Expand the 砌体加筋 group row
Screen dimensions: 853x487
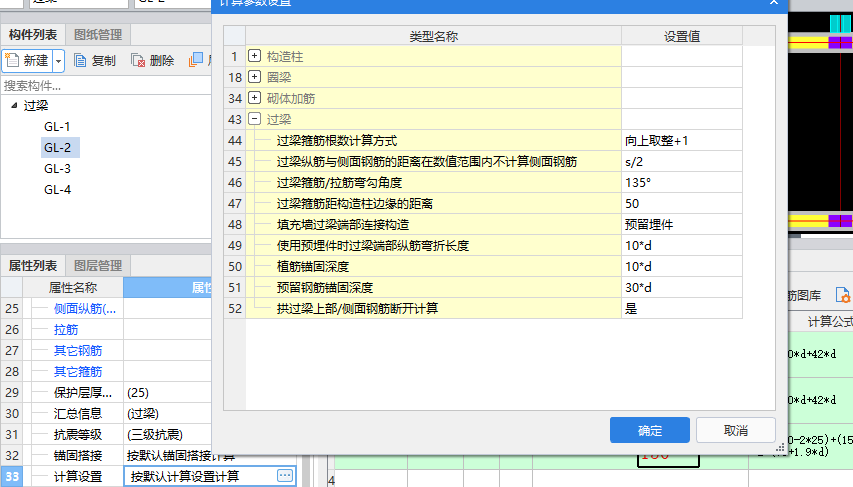[254, 97]
